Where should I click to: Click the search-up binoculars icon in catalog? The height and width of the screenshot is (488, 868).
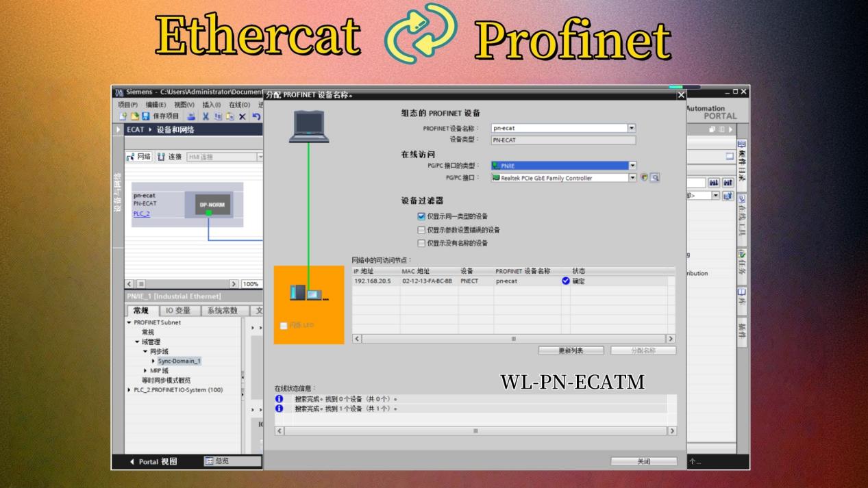click(x=728, y=183)
